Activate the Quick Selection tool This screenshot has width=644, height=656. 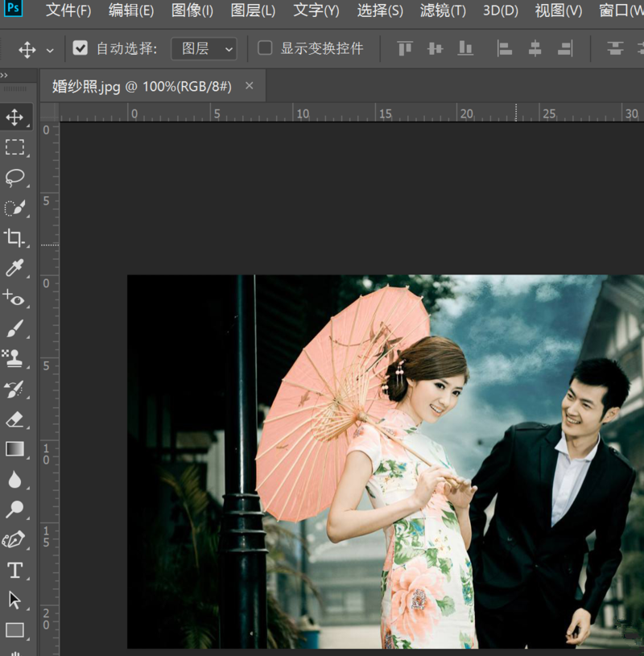[14, 208]
